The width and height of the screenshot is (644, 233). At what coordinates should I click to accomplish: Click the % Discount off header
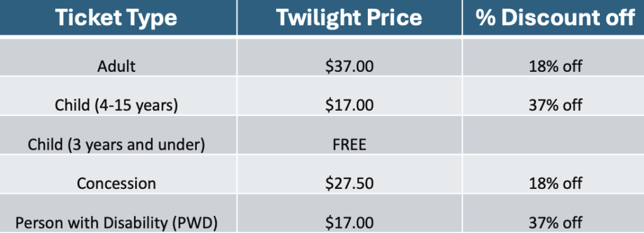553,17
